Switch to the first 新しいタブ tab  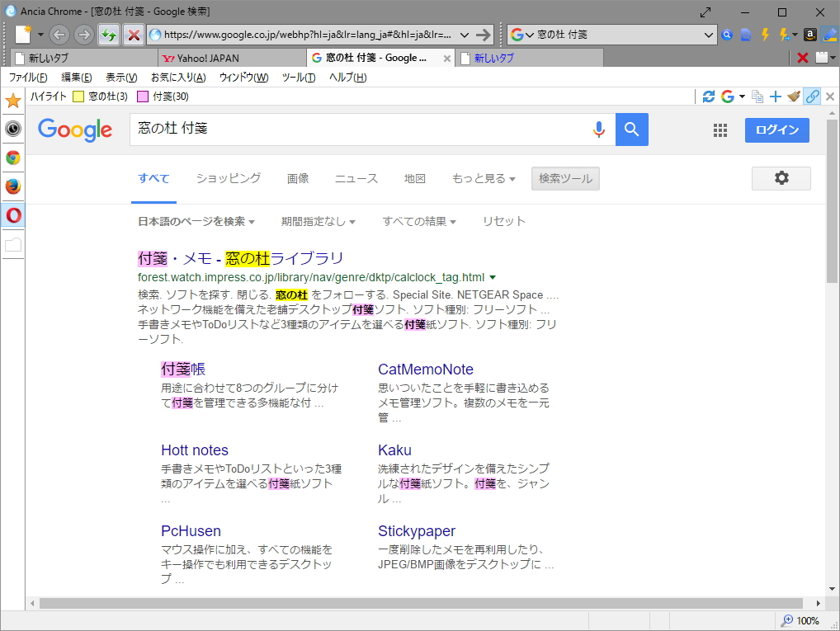click(x=84, y=58)
